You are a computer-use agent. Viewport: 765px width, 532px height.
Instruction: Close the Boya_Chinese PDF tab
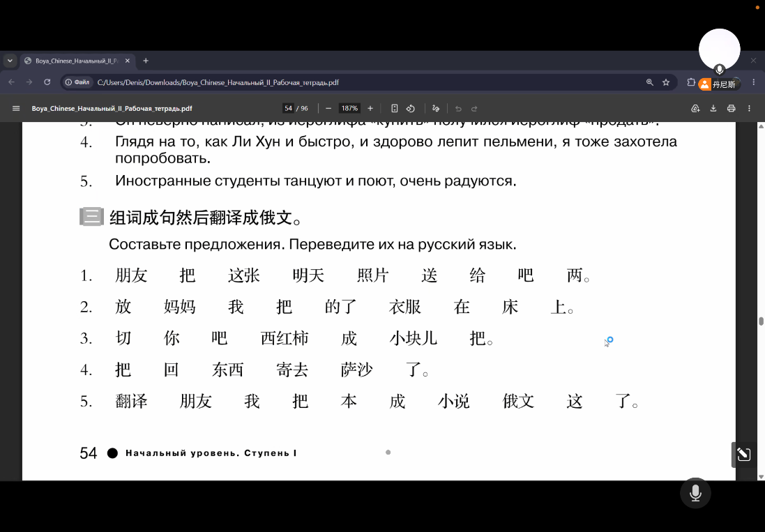tap(128, 61)
